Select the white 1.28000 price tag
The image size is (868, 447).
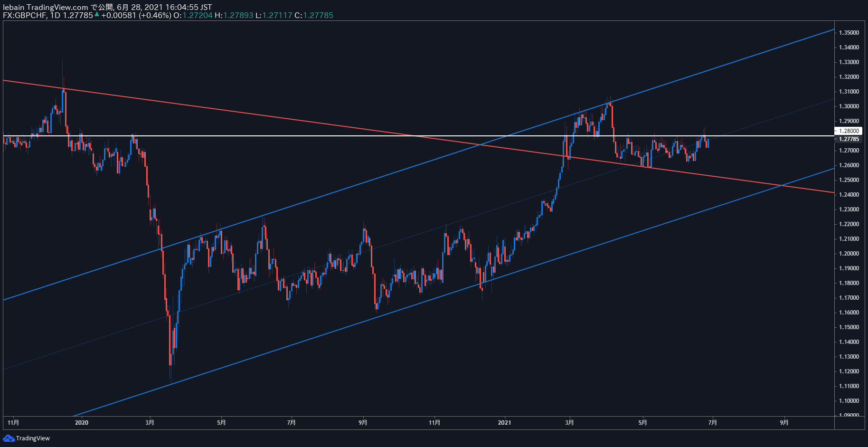(848, 131)
